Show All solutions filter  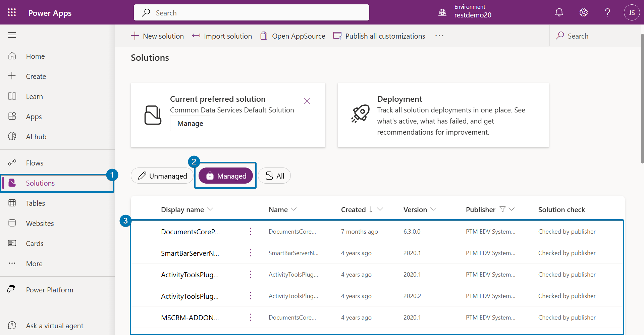pos(274,176)
